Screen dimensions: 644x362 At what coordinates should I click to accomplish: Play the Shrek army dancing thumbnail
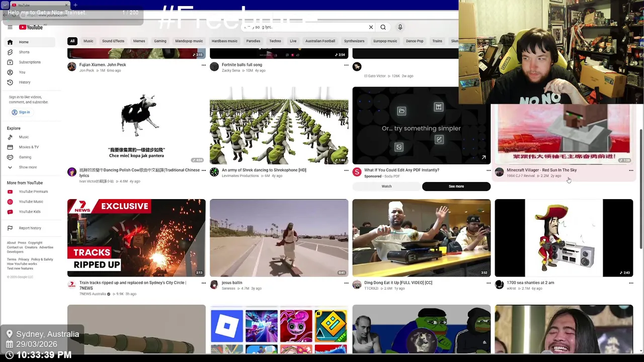pyautogui.click(x=279, y=126)
